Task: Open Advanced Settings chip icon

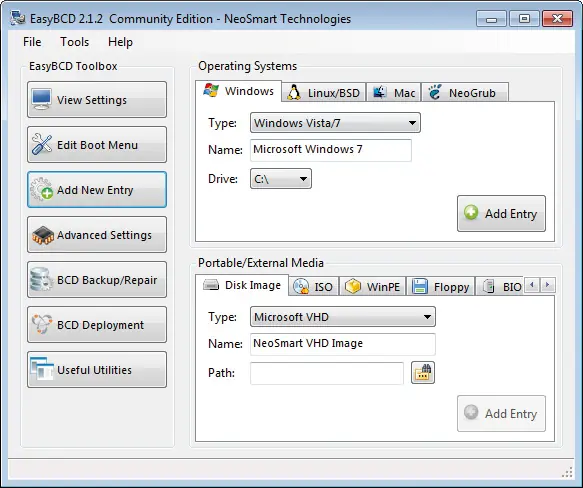Action: tap(42, 235)
